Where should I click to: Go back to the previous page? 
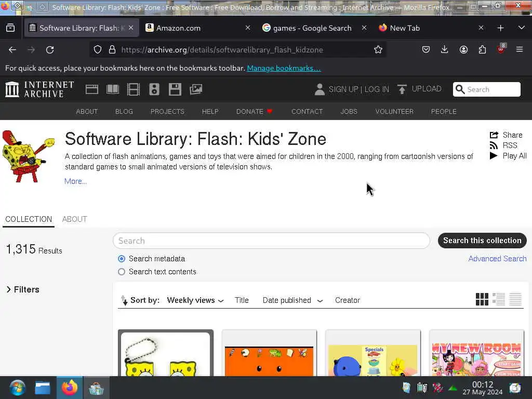(x=12, y=50)
